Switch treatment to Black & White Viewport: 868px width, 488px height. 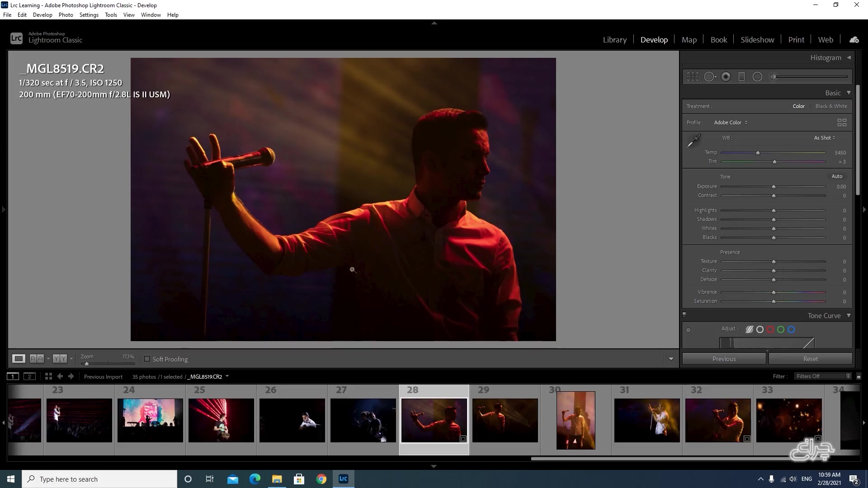coord(831,106)
